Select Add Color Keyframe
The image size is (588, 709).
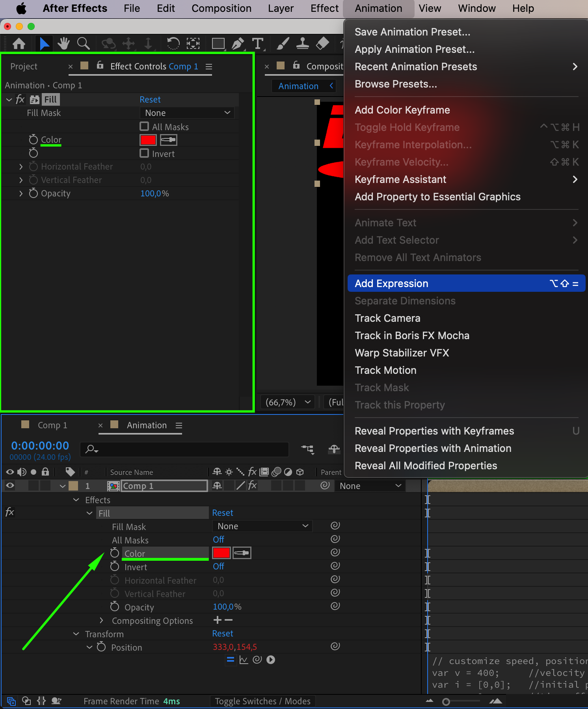coord(467,110)
